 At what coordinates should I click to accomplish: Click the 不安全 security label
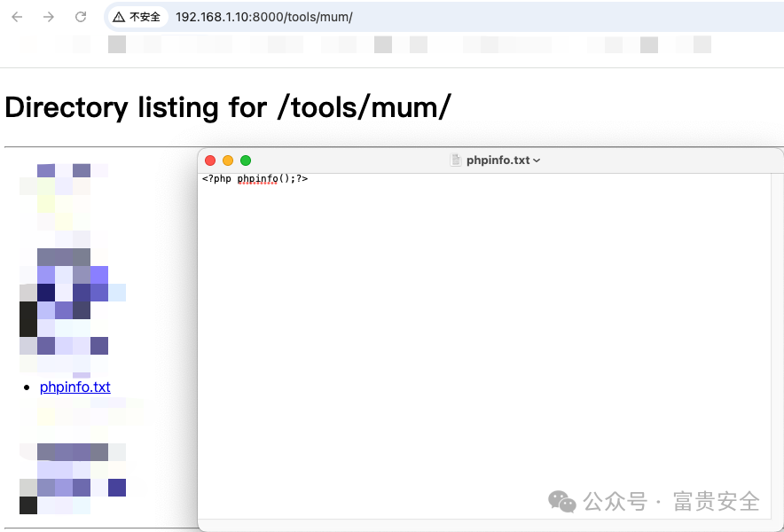[145, 17]
